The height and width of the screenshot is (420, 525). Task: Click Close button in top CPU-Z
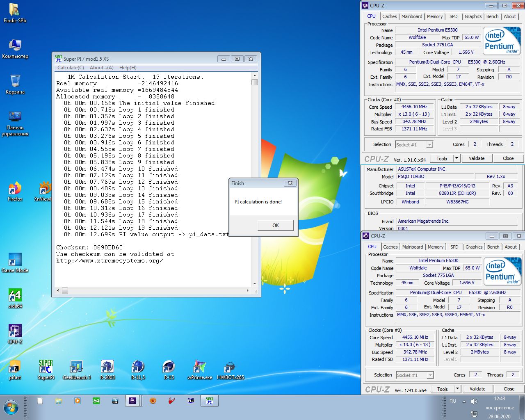tap(508, 158)
